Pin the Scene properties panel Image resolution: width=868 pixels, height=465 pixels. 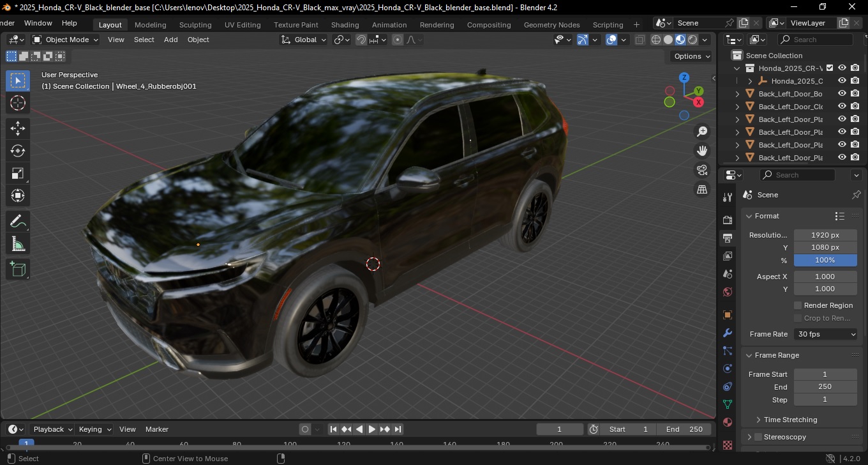click(857, 195)
